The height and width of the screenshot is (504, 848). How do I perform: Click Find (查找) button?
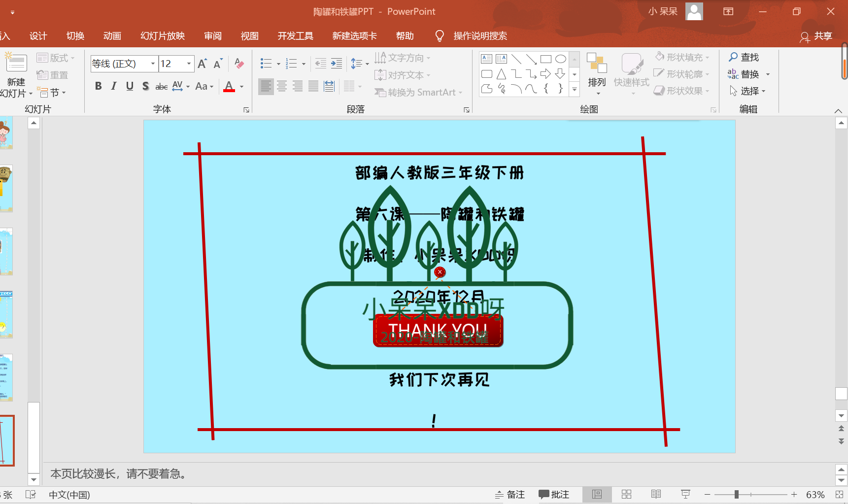744,57
